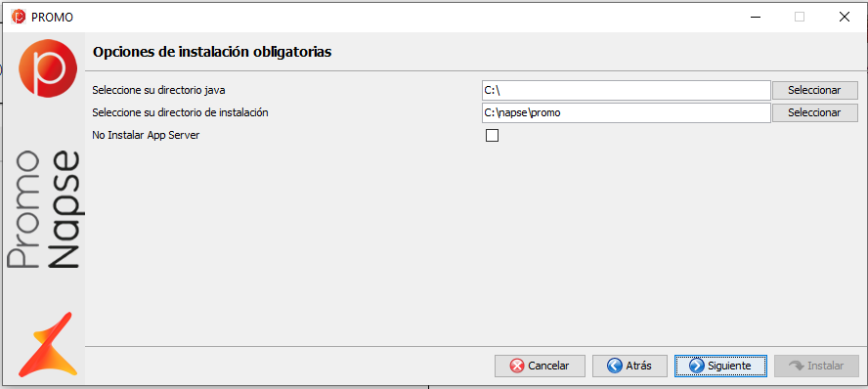The height and width of the screenshot is (389, 868).
Task: Click the No Instalar App Server label
Action: click(147, 135)
